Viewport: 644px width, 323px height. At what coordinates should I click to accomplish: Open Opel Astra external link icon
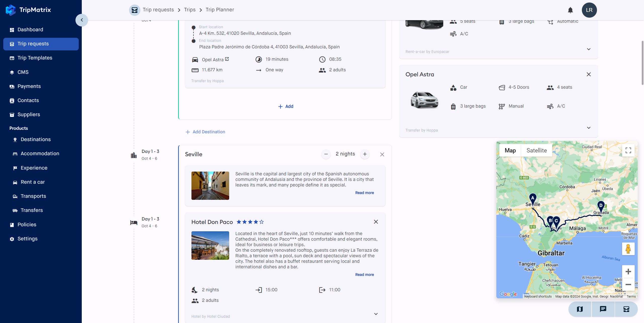pos(227,59)
